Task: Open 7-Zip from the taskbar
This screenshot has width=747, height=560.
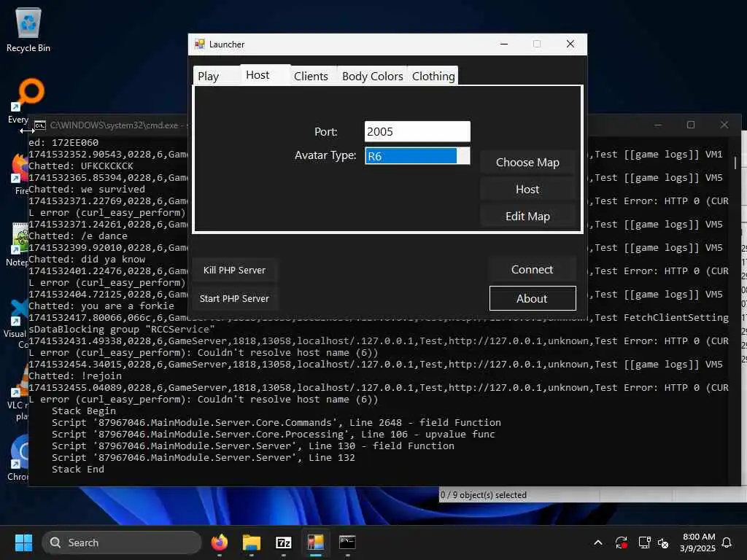Action: click(x=284, y=542)
